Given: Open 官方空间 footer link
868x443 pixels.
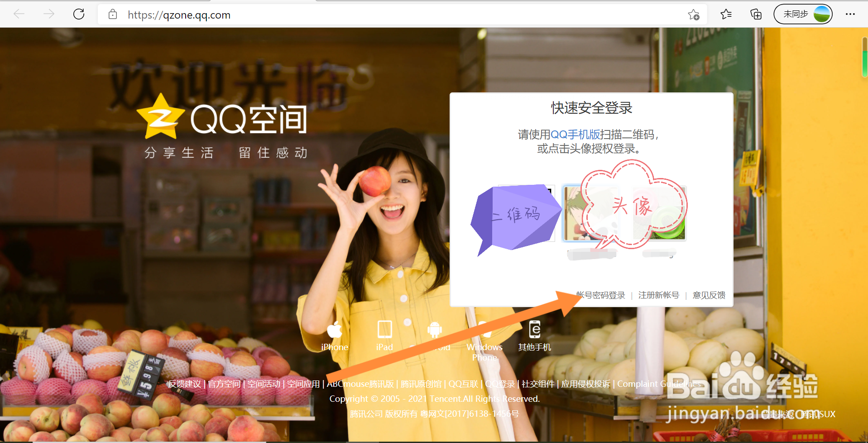Looking at the screenshot, I should click(224, 384).
